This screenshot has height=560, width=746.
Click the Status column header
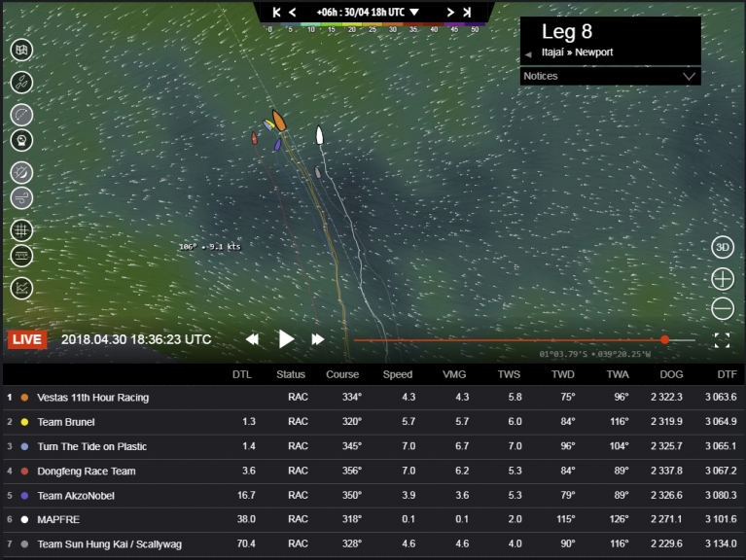pos(291,374)
